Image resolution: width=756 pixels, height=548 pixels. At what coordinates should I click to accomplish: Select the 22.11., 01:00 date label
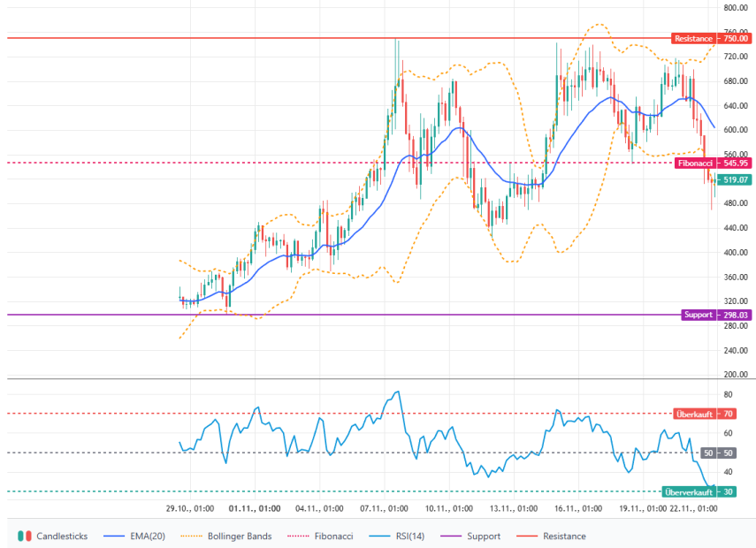(x=694, y=509)
